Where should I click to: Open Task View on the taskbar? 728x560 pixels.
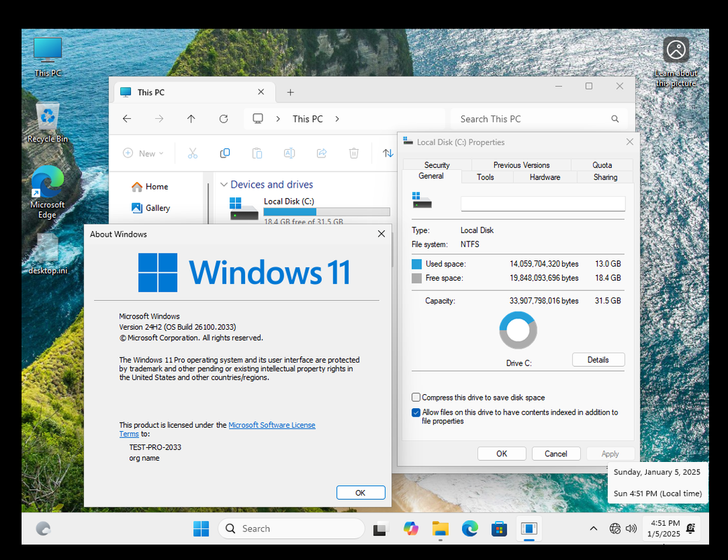(380, 528)
